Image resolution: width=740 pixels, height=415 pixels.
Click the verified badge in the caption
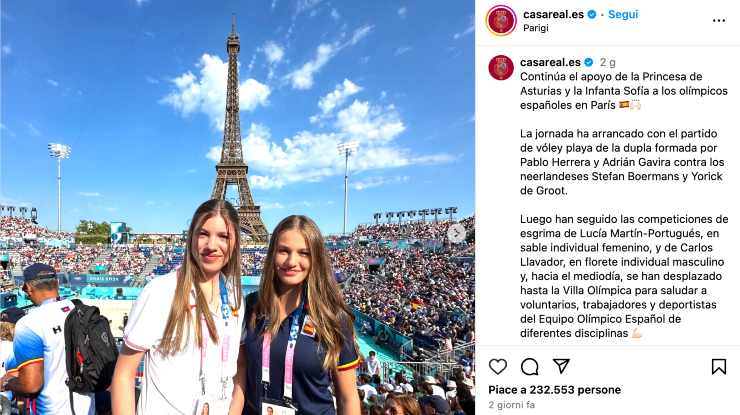tap(589, 62)
